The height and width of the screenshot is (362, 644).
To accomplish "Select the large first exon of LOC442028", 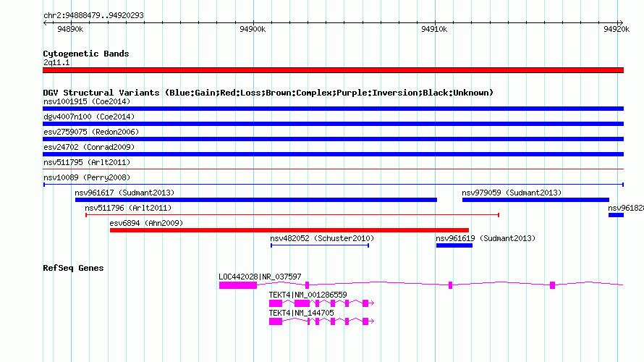I will tap(238, 285).
